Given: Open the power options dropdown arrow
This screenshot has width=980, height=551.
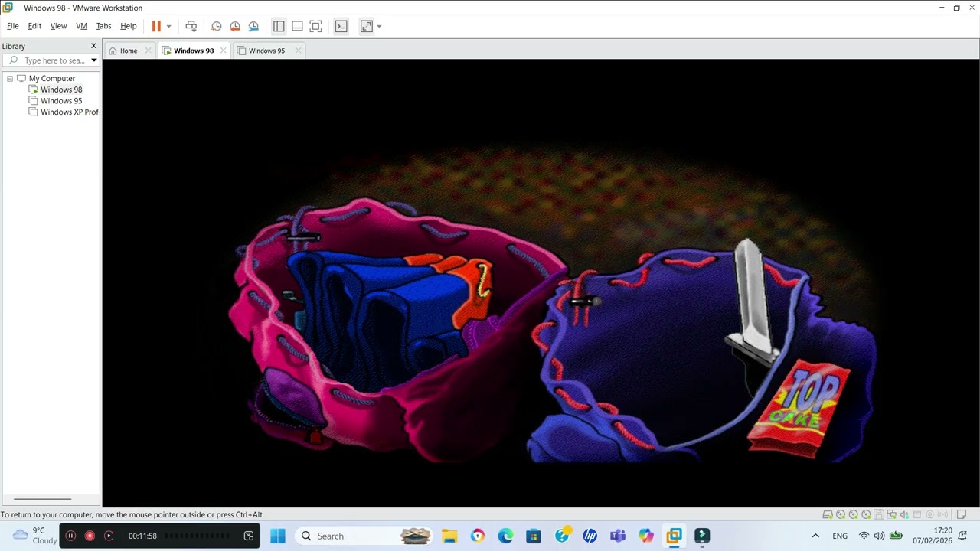Looking at the screenshot, I should pyautogui.click(x=168, y=26).
